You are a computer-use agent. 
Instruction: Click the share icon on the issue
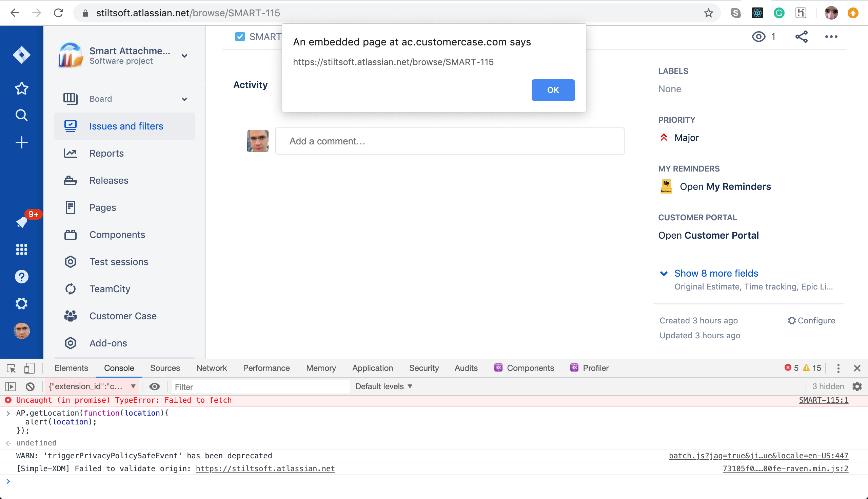[801, 37]
